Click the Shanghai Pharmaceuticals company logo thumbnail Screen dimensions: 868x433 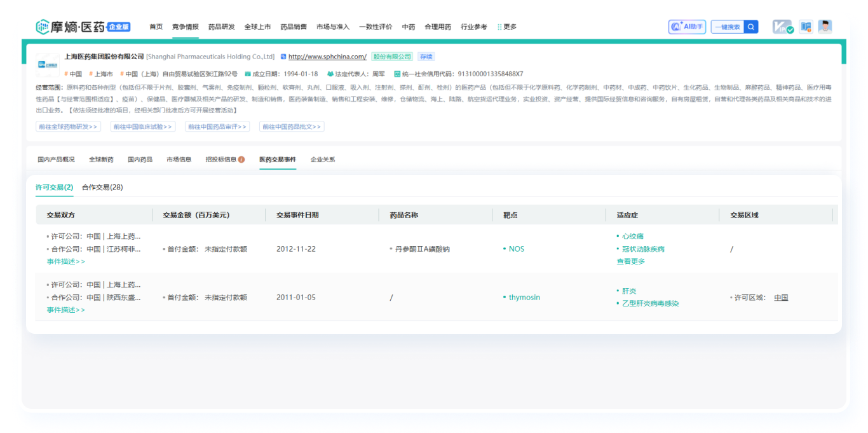point(48,65)
